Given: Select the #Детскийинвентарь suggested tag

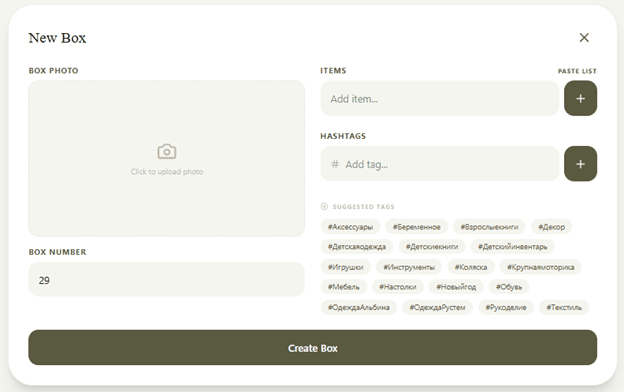Looking at the screenshot, I should (513, 247).
